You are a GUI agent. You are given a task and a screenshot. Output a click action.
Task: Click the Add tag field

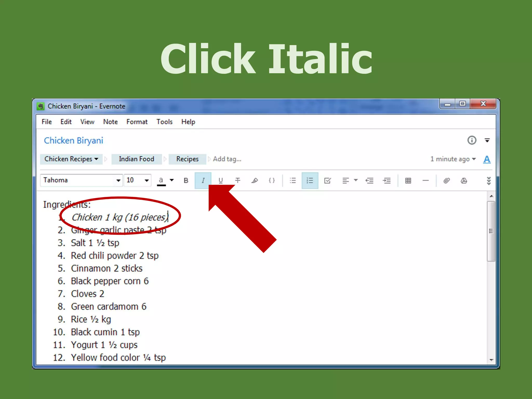pyautogui.click(x=227, y=159)
